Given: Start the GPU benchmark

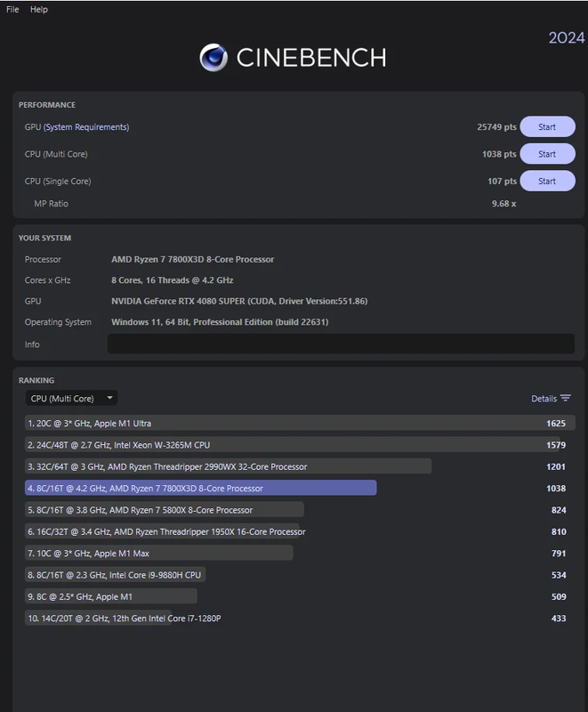Looking at the screenshot, I should 547,126.
